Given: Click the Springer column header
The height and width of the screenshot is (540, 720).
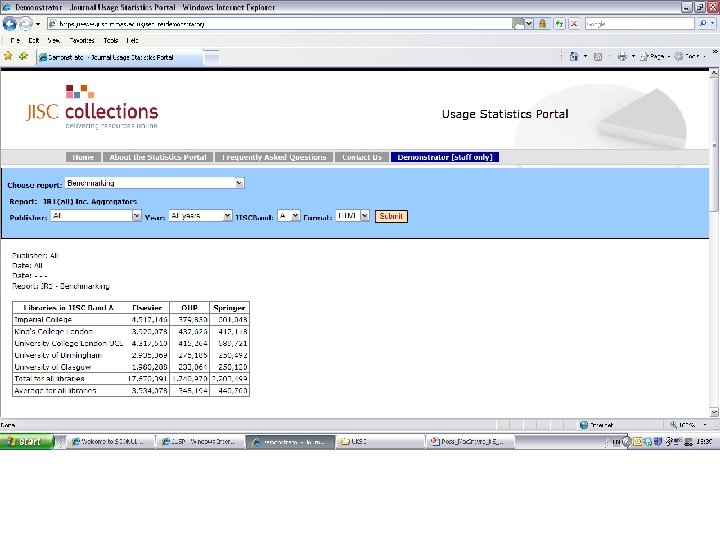Looking at the screenshot, I should (x=229, y=308).
